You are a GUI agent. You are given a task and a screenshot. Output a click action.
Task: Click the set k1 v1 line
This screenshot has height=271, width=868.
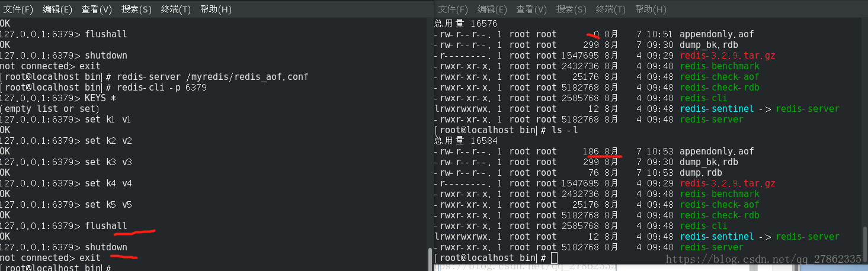coord(66,120)
